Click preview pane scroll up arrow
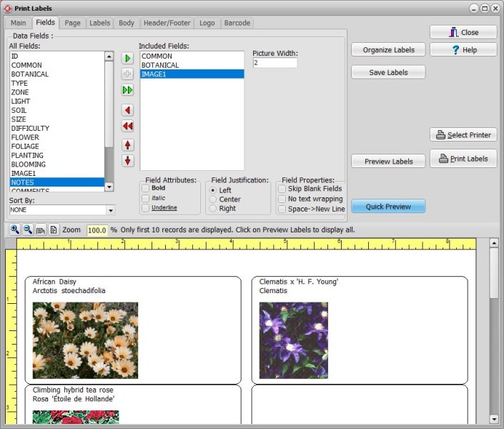 click(494, 243)
